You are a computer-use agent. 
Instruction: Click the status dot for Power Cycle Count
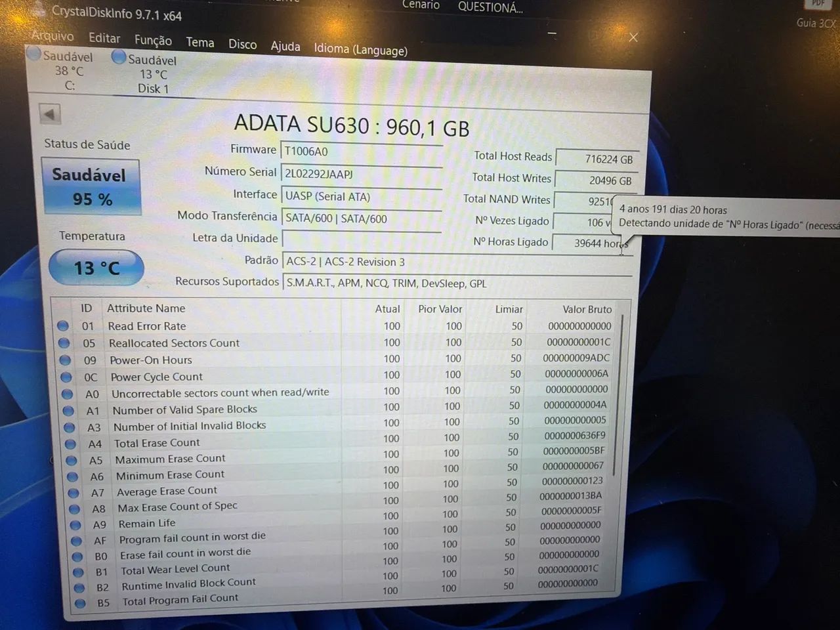click(x=66, y=377)
